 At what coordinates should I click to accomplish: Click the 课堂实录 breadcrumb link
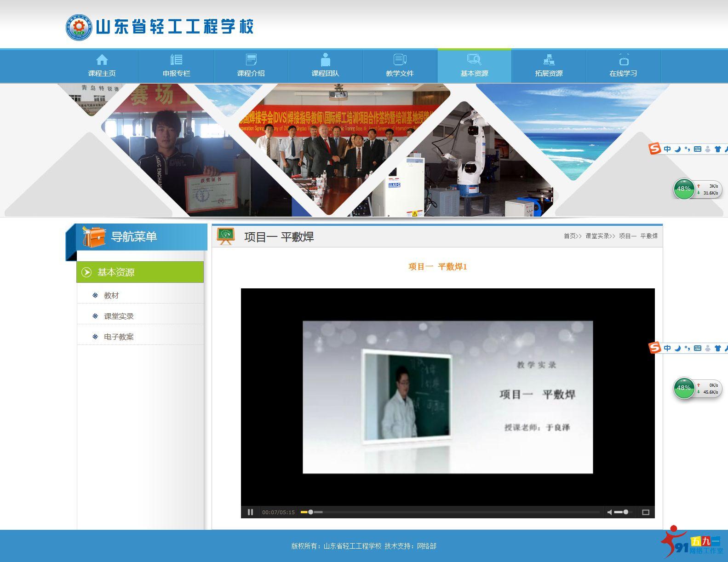(597, 236)
